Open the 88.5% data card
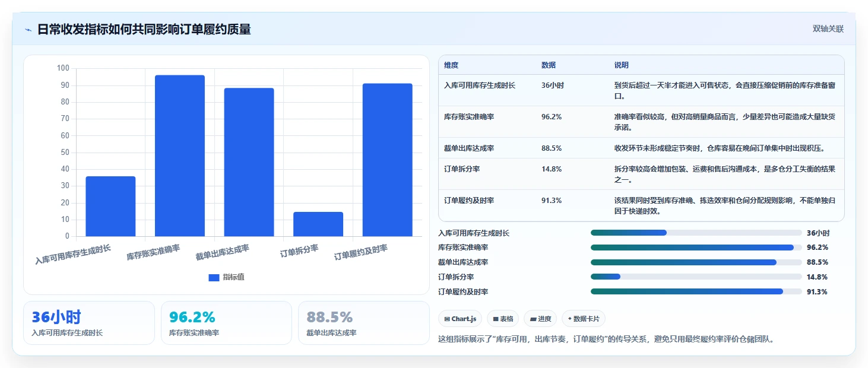Viewport: 868px width, 368px height. [x=363, y=323]
